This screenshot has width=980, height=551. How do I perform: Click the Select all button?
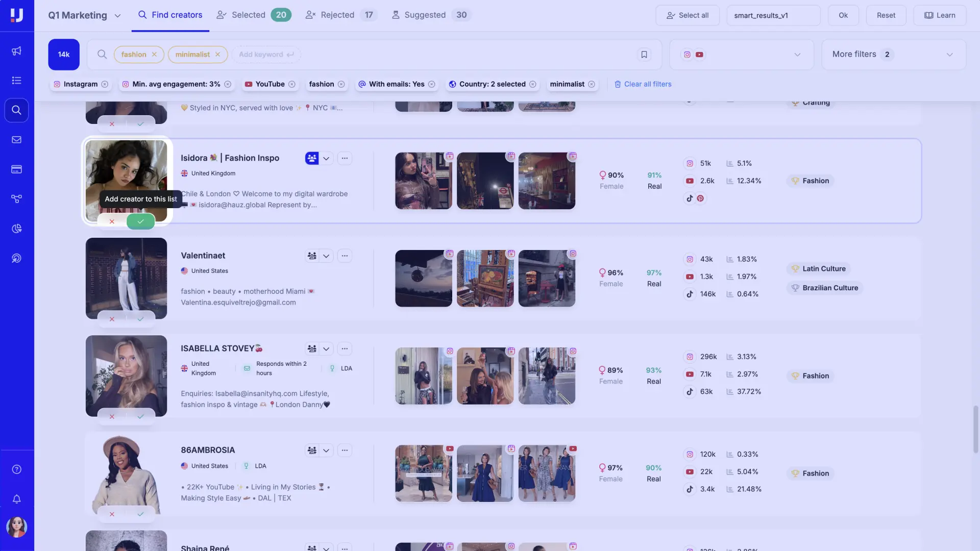(688, 15)
